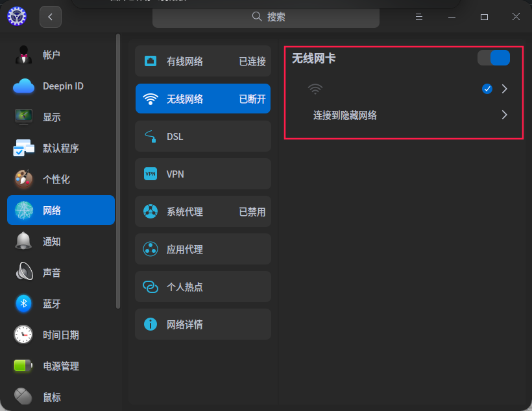Click the 有线网络 ethernet port icon
The width and height of the screenshot is (532, 411).
tap(151, 61)
